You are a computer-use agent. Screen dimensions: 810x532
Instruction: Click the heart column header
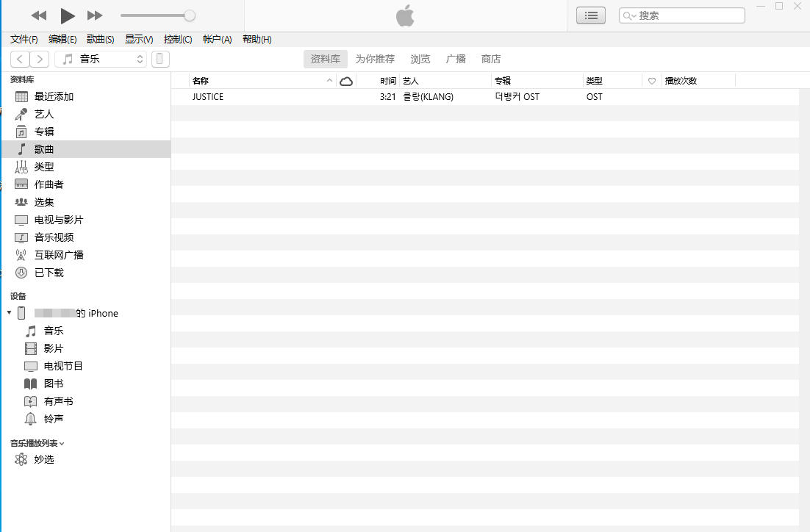pyautogui.click(x=651, y=81)
